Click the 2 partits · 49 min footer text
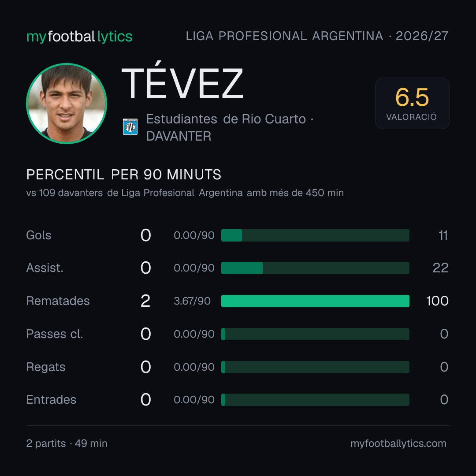This screenshot has width=476, height=476. coord(67,443)
